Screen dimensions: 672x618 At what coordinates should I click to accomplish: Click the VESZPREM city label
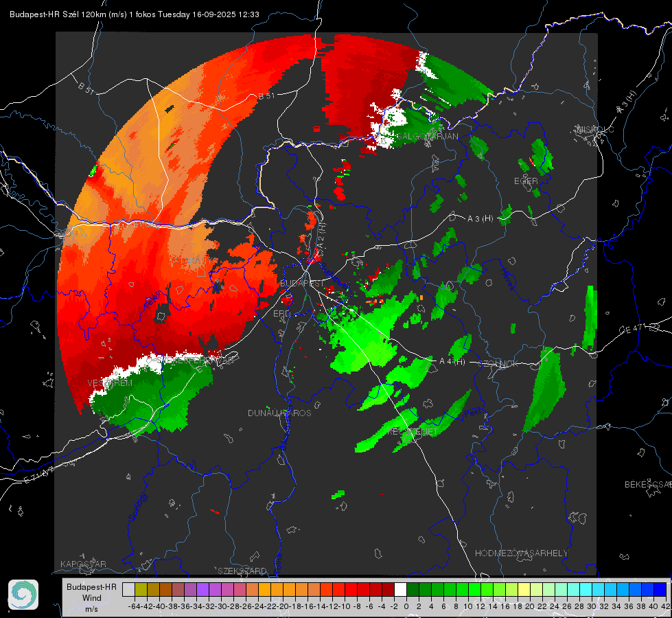point(110,383)
